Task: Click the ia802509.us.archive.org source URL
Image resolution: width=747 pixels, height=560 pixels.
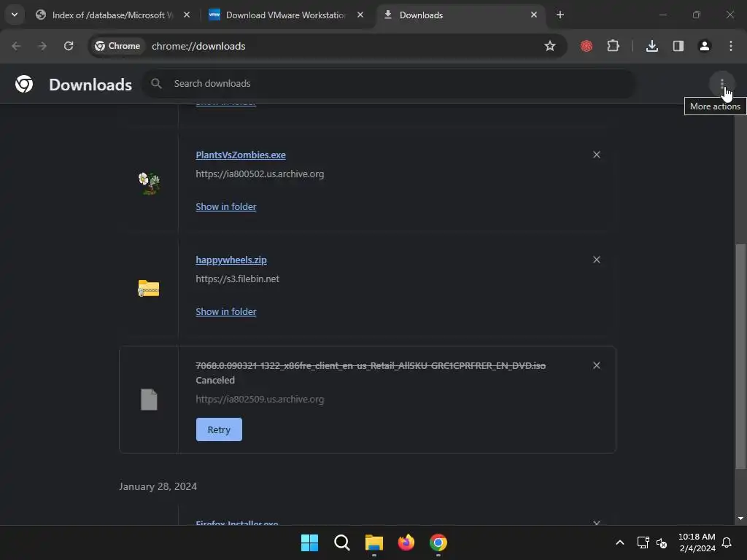Action: coord(260,400)
